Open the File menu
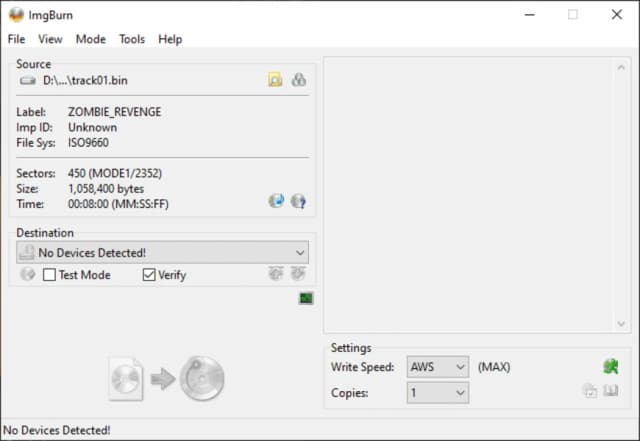Screen dimensions: 640x441 (x=16, y=39)
